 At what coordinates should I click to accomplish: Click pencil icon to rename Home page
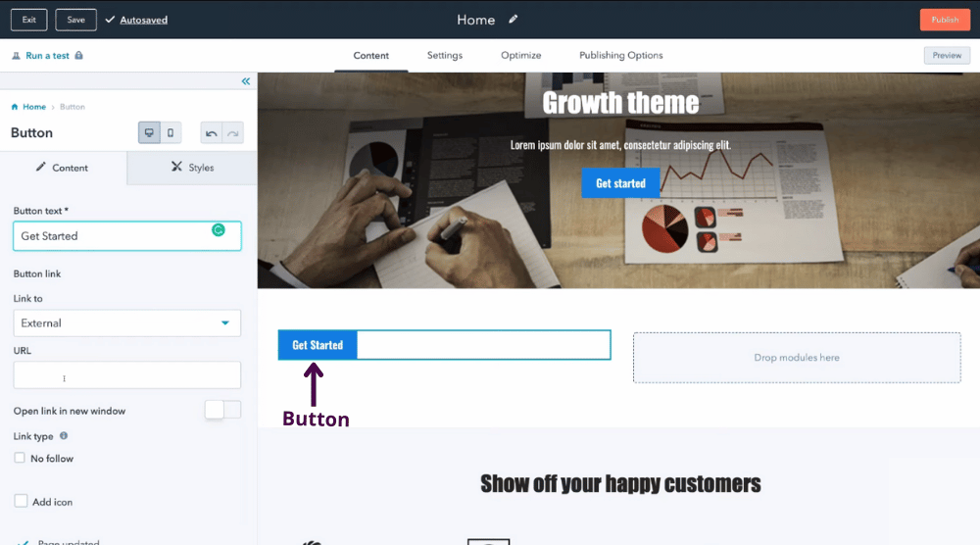[x=514, y=20]
